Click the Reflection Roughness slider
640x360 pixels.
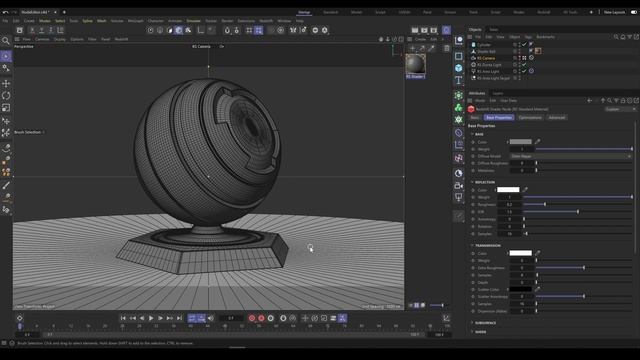pyautogui.click(x=578, y=204)
